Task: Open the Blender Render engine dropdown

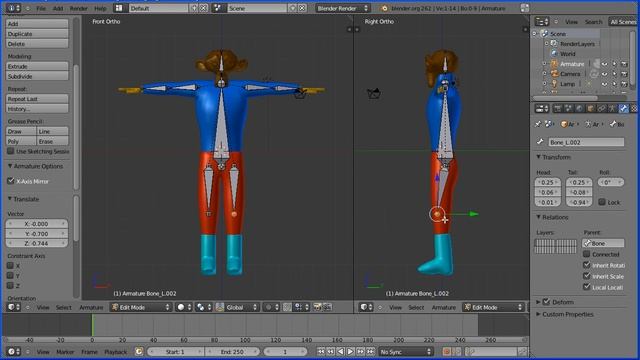Action: click(342, 8)
